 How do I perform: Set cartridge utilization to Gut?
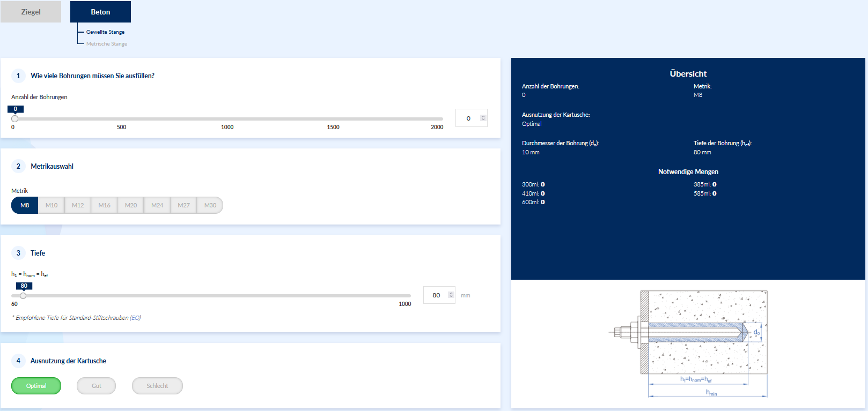pos(97,386)
